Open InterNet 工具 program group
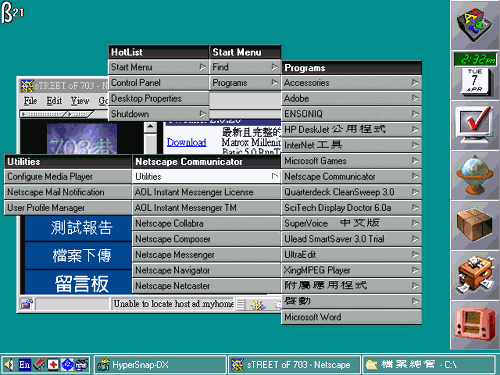This screenshot has width=500, height=375. 351,145
